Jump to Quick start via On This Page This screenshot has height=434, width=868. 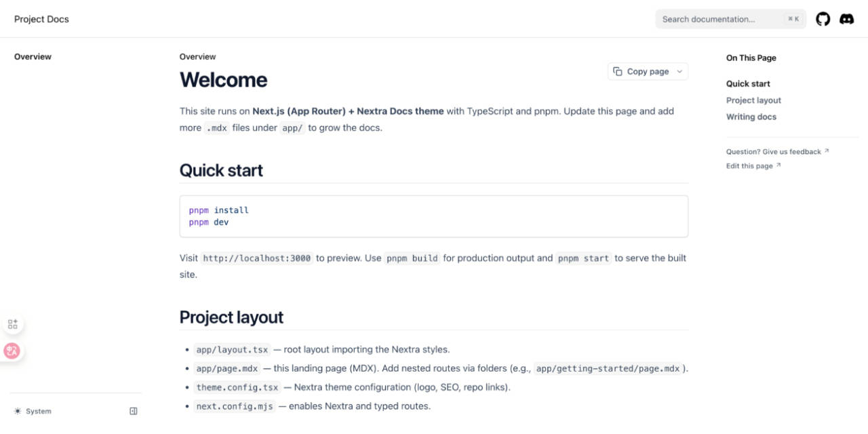(748, 83)
